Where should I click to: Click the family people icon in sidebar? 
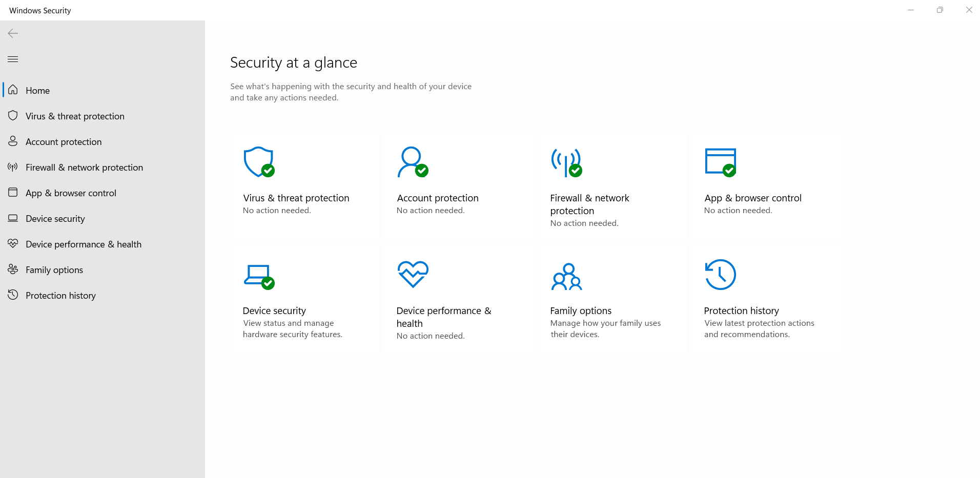pyautogui.click(x=13, y=269)
